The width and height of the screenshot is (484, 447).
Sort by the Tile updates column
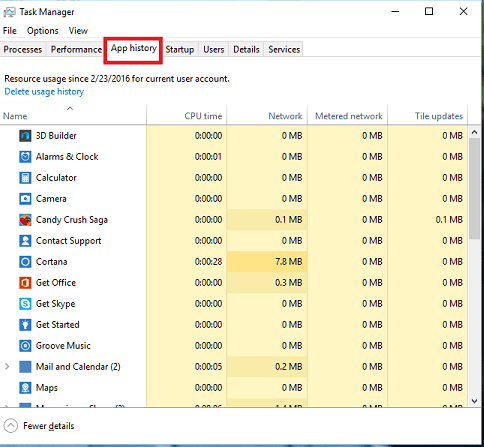(x=428, y=116)
